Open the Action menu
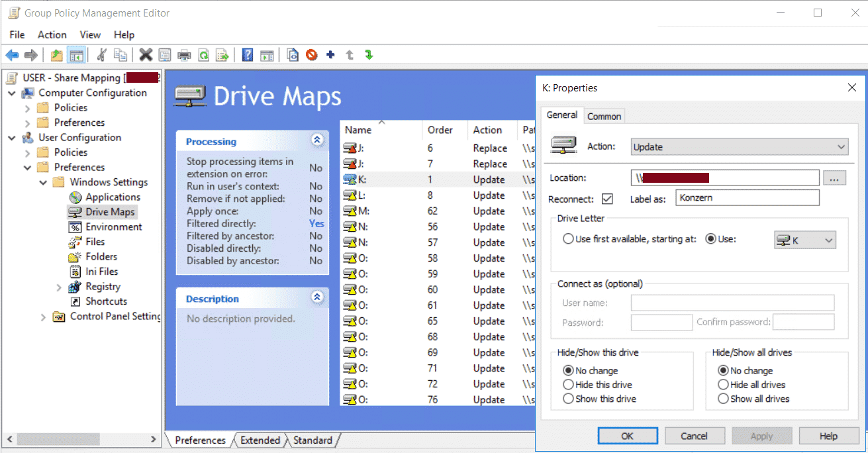This screenshot has height=453, width=868. tap(52, 34)
